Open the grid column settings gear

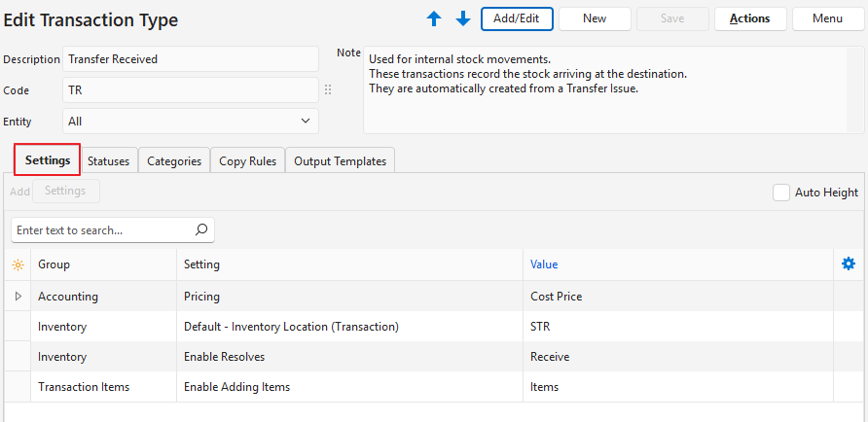[x=848, y=264]
